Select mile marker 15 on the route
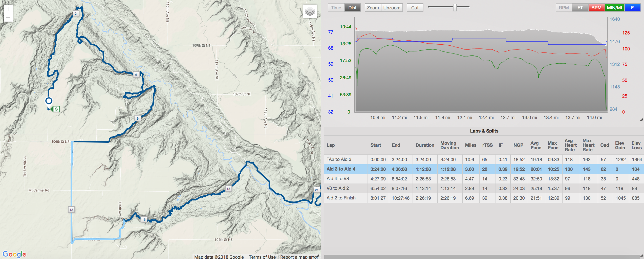Screen dimensions: 644x259 click(x=144, y=219)
